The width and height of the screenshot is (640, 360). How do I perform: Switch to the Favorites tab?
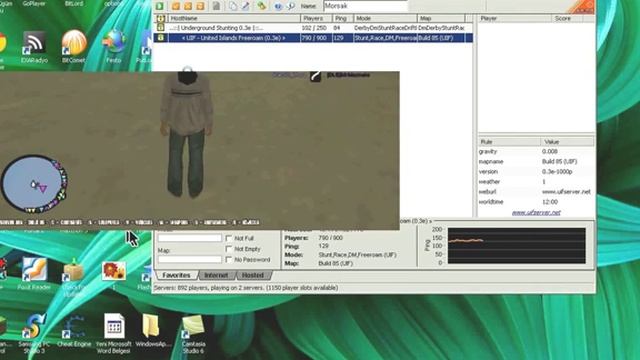pyautogui.click(x=176, y=276)
